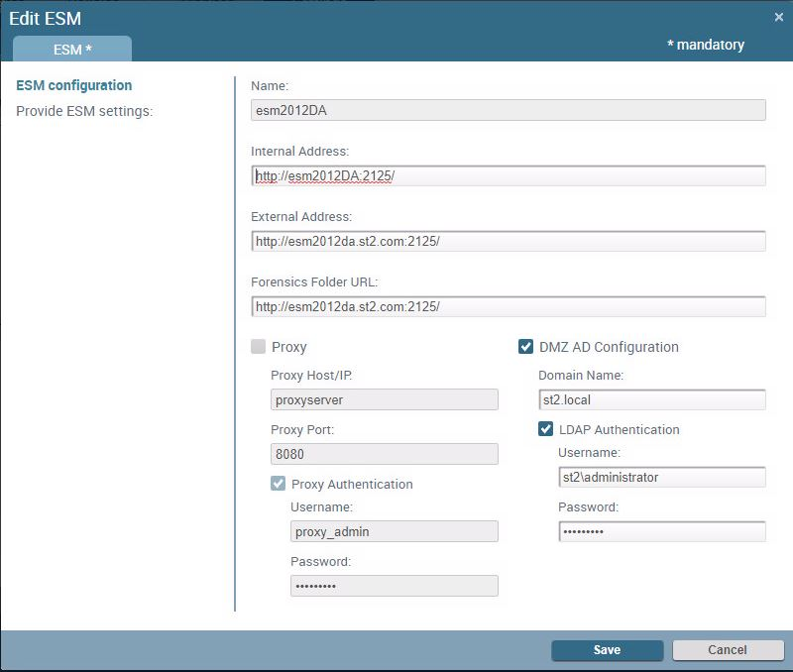The height and width of the screenshot is (672, 793).
Task: Click the LDAP Password field
Action: point(661,531)
